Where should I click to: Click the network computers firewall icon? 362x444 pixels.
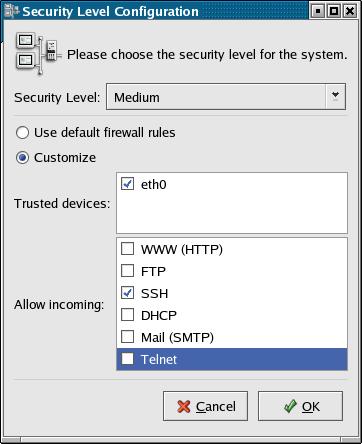click(x=38, y=54)
